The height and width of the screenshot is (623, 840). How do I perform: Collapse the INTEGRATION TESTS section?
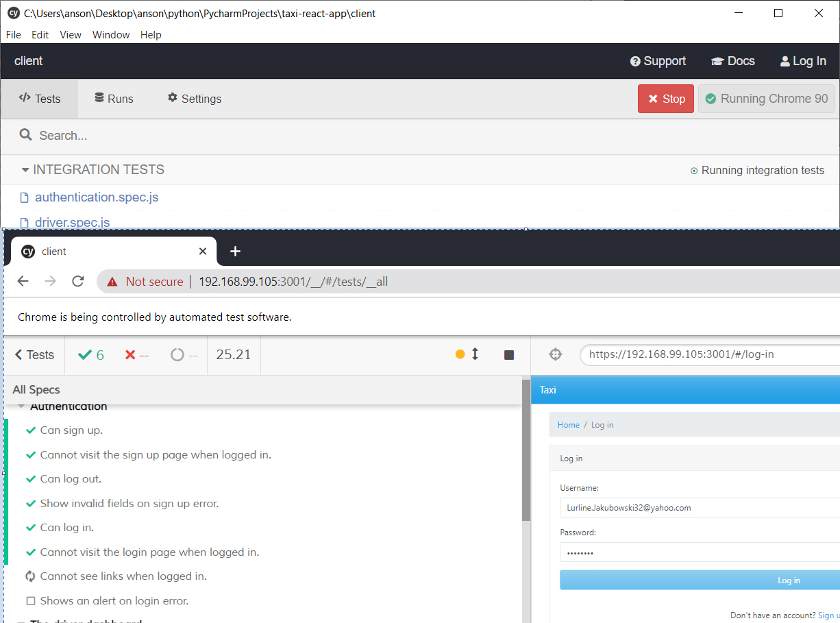click(25, 169)
